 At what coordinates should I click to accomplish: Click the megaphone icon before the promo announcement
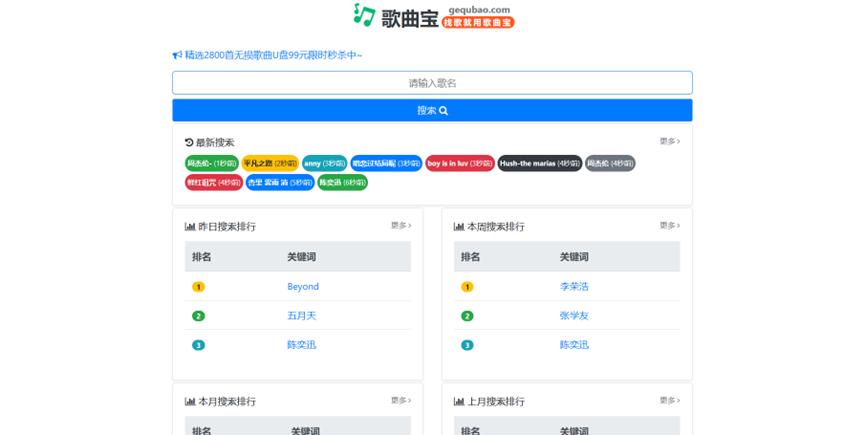coord(177,55)
